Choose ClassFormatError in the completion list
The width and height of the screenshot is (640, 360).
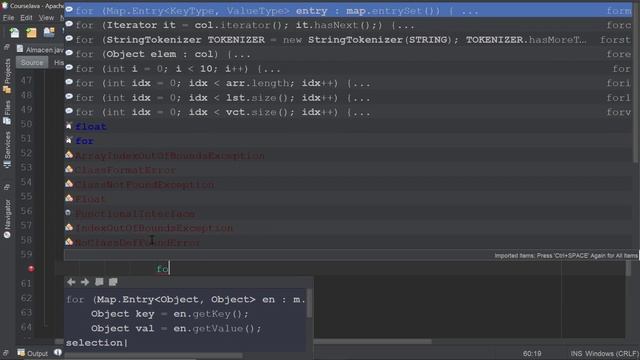(349, 170)
